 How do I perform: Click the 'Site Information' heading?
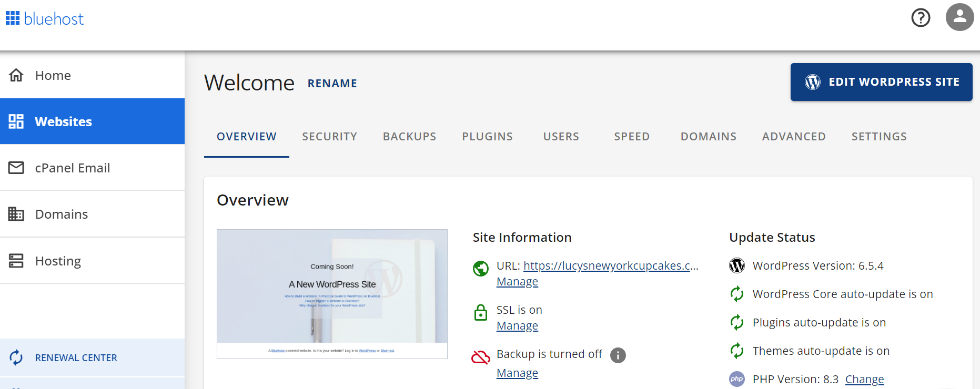tap(522, 238)
